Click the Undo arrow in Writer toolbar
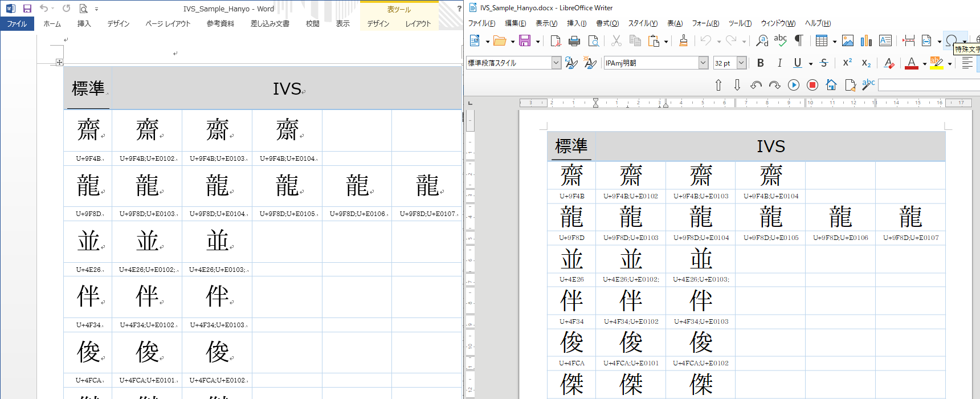 pos(706,40)
